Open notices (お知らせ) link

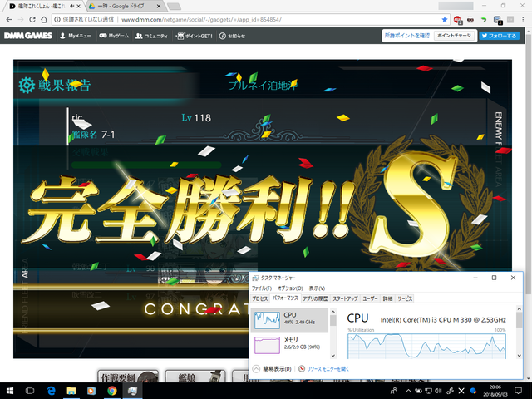tap(232, 36)
